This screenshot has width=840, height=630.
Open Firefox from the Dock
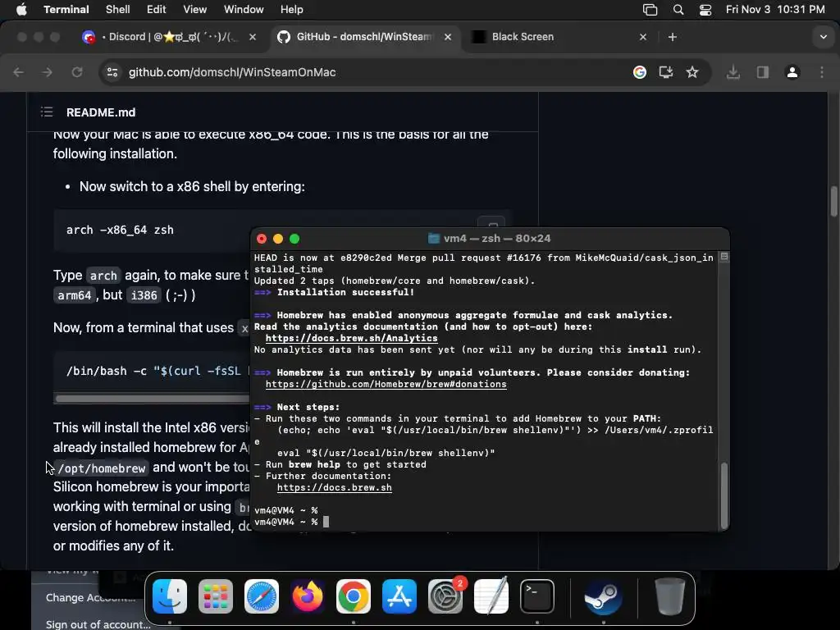point(308,596)
